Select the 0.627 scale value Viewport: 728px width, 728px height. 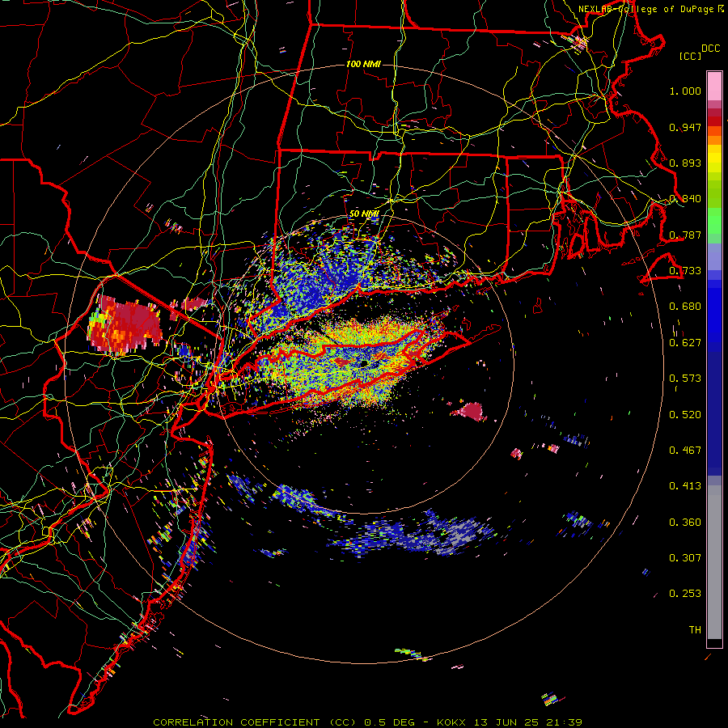click(685, 343)
